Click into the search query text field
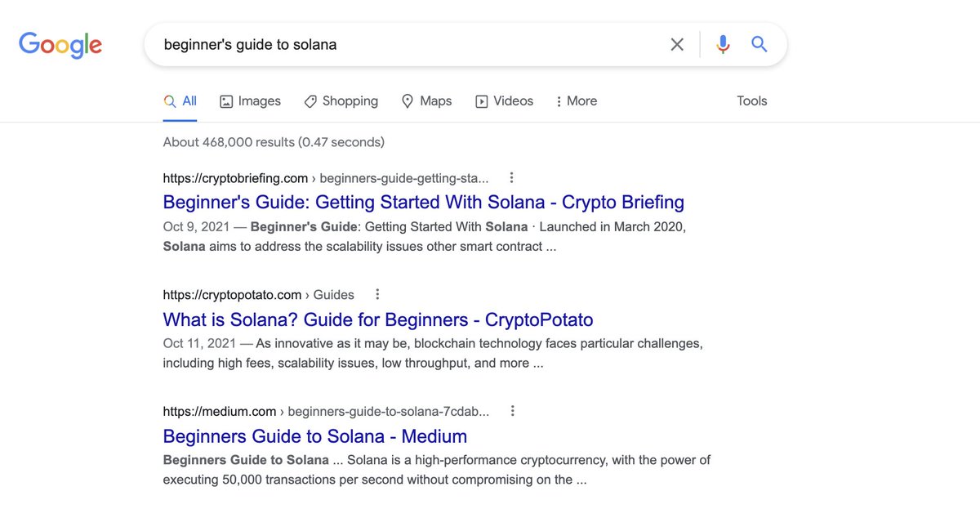This screenshot has width=980, height=518. coord(408,45)
